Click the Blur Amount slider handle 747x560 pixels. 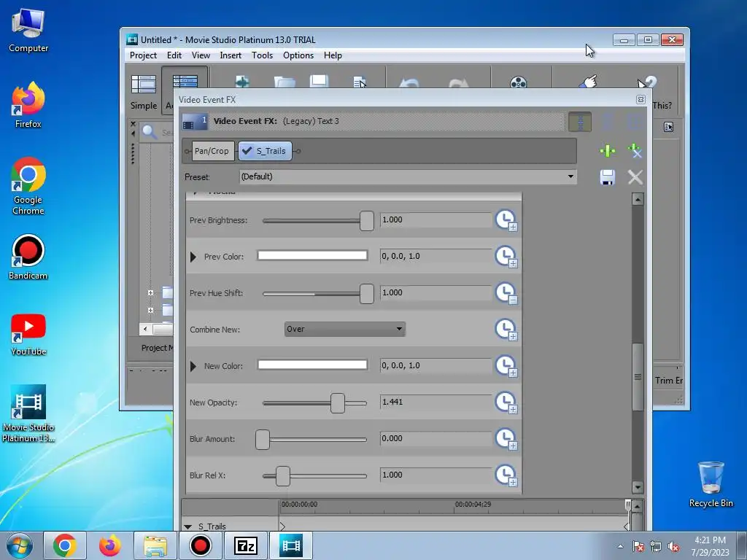[263, 440]
